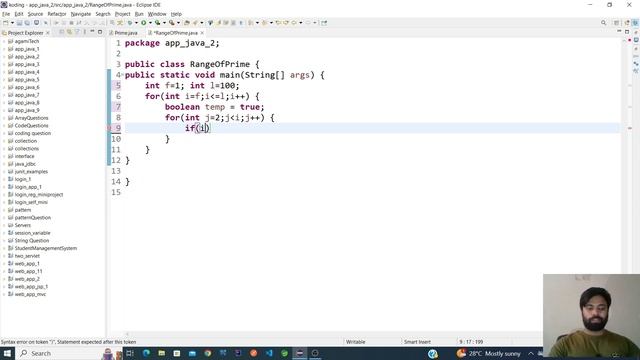Click the Eclipse taskbar icon
The image size is (640, 360).
300,353
